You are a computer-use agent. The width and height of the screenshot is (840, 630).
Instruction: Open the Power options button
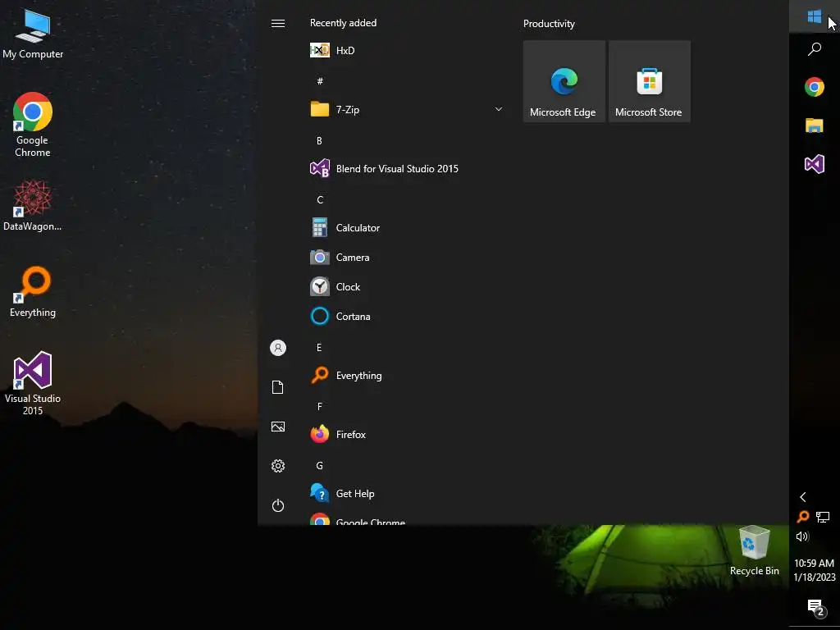277,505
